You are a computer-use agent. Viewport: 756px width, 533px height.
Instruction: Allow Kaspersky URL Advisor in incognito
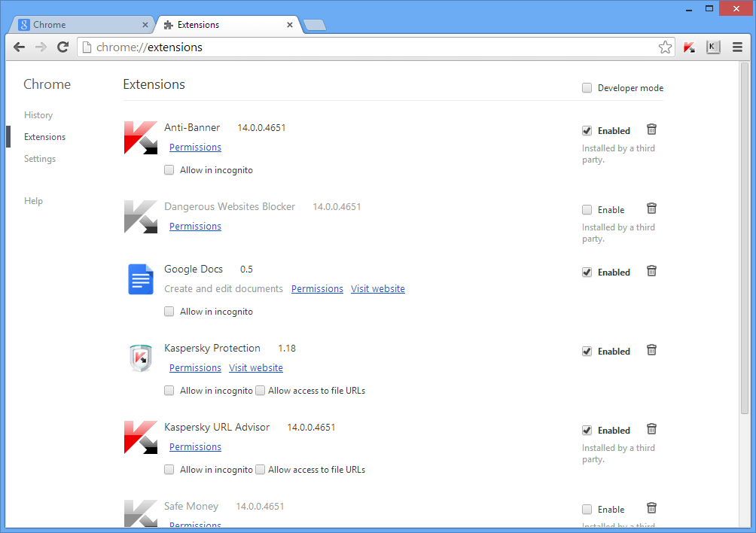tap(169, 470)
